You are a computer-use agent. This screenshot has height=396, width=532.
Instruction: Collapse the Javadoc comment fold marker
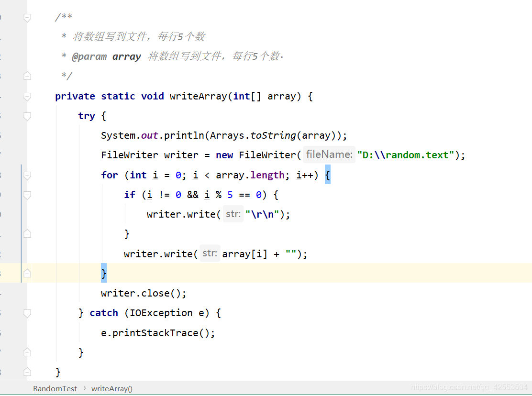[x=27, y=17]
